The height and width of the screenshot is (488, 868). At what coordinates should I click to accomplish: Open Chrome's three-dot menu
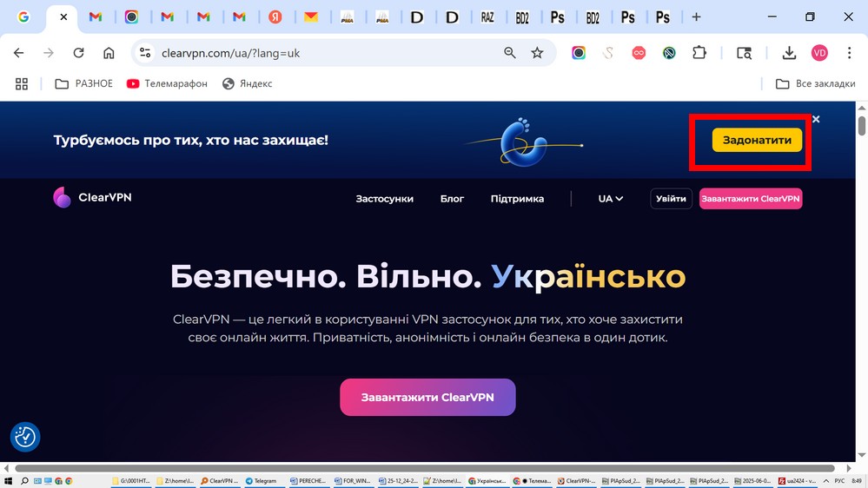(849, 53)
